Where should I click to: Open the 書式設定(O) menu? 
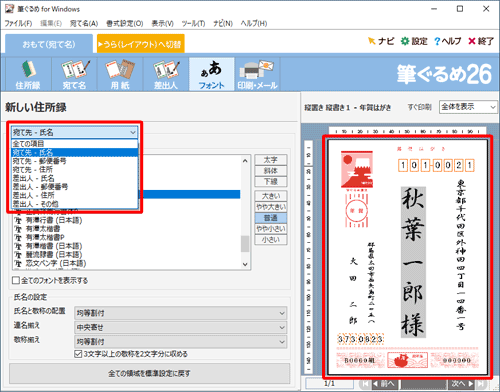pyautogui.click(x=125, y=23)
